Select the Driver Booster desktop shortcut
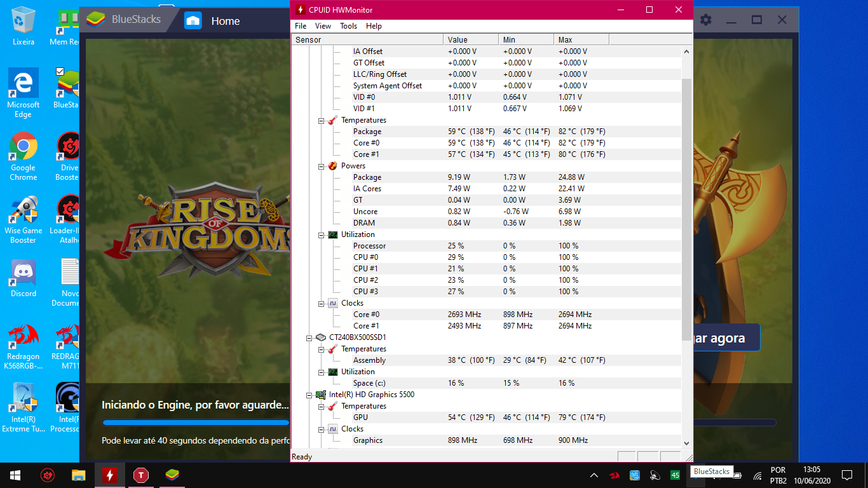The width and height of the screenshot is (868, 488). pos(68,156)
